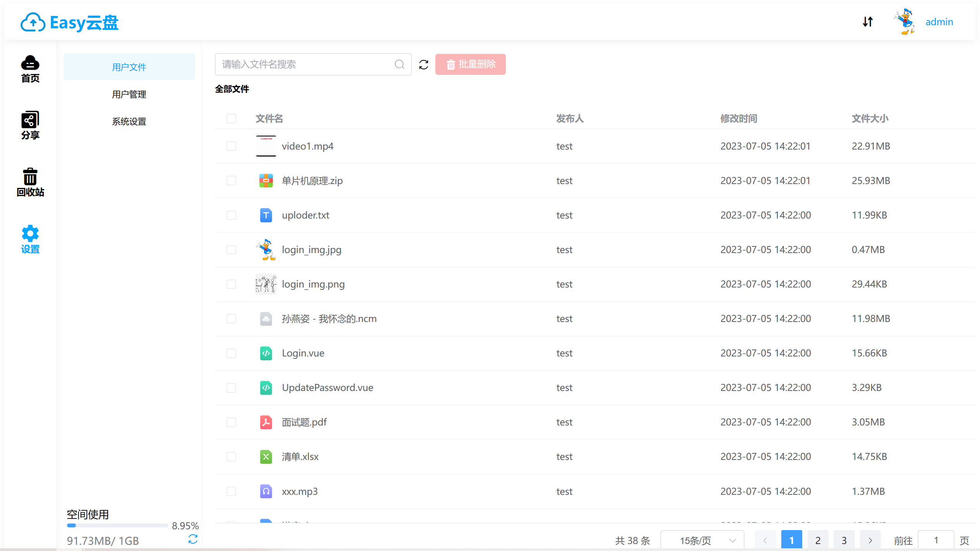Screen dimensions: 980x551
Task: Open the 15条/页 page size dropdown
Action: pos(702,540)
